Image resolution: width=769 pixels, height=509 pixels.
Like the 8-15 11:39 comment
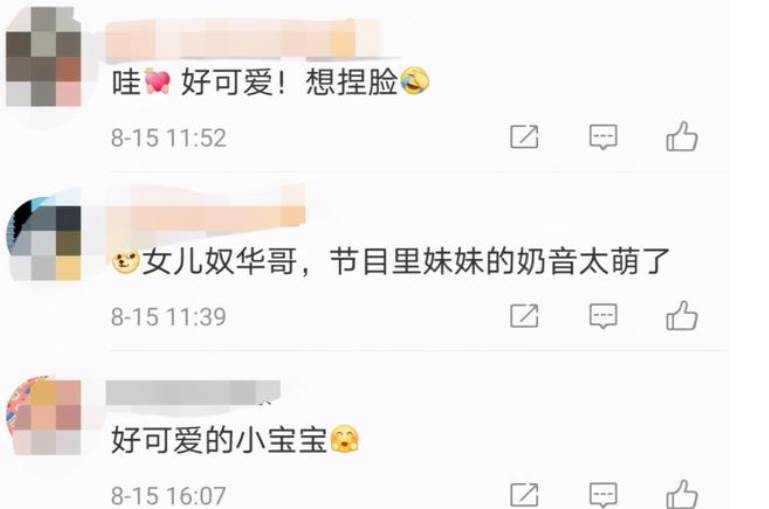tap(682, 315)
